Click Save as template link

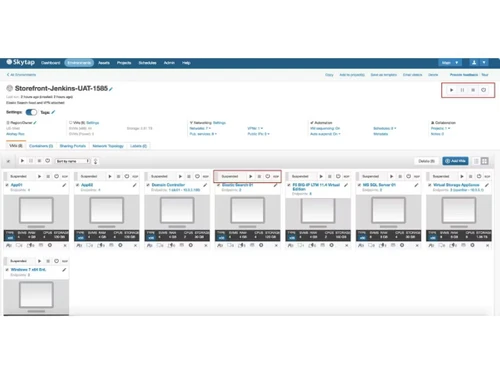tap(384, 75)
